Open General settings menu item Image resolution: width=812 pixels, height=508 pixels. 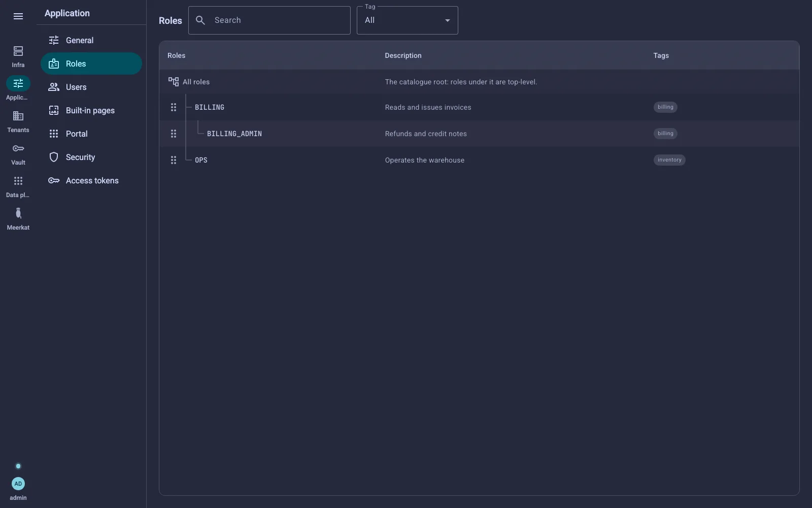coord(91,40)
